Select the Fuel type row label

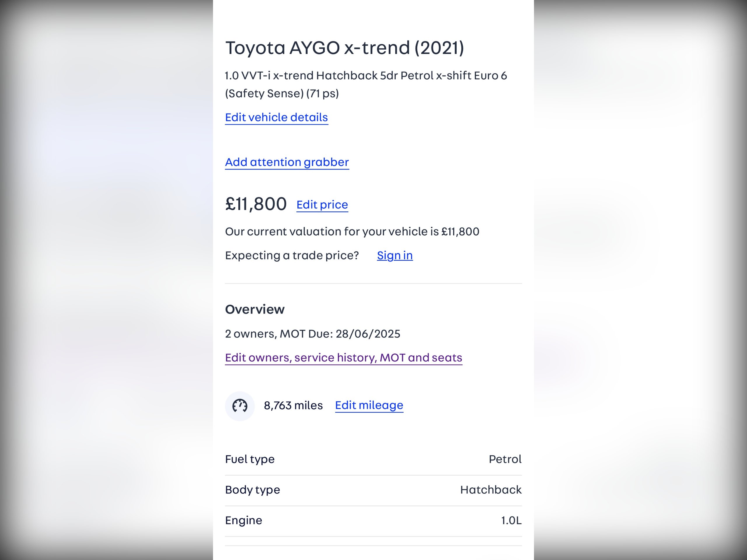[x=250, y=459]
